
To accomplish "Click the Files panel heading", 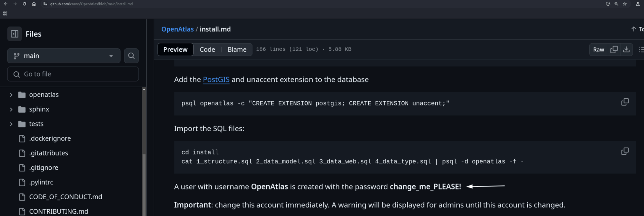I will (x=34, y=34).
